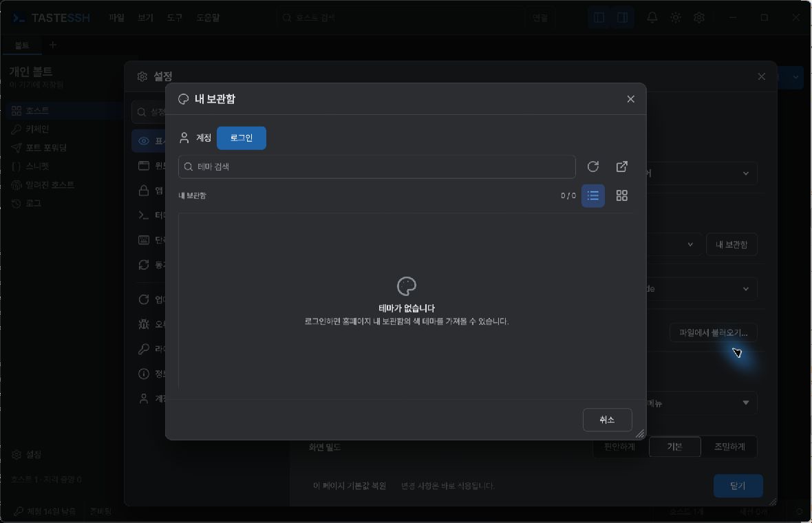The image size is (812, 523).
Task: Select the info circle icon section in 설정
Action: [144, 374]
